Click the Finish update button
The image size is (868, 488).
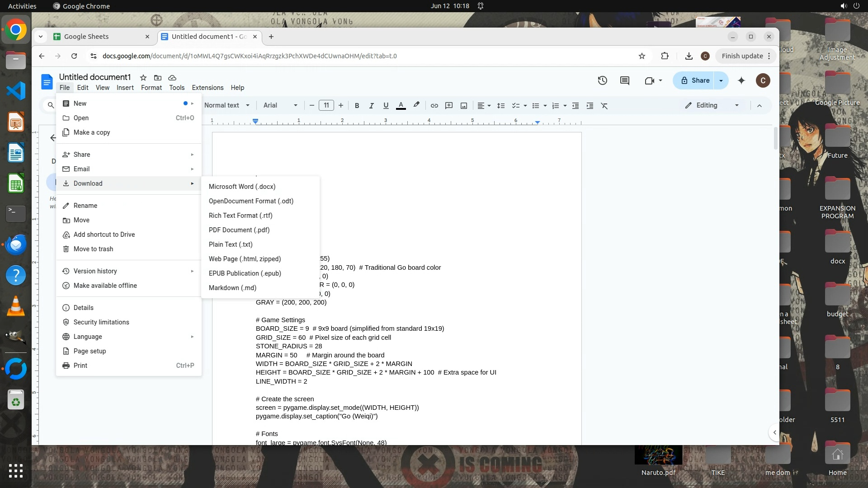742,56
